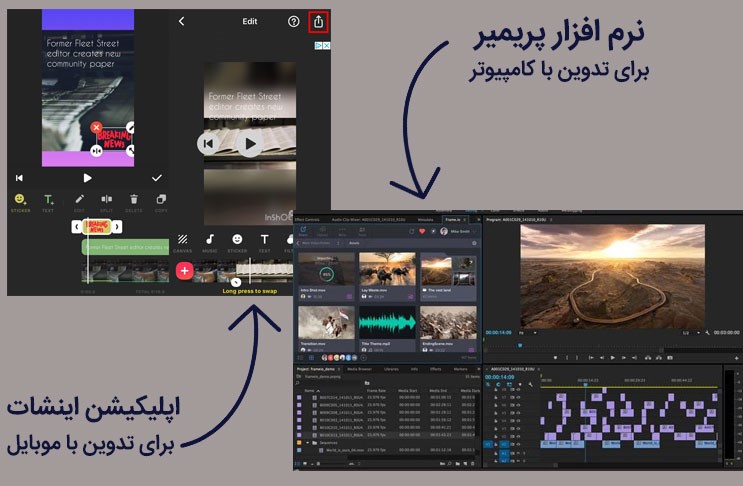This screenshot has width=743, height=486.
Task: Open the TEXT tool in InShot Edit screen
Action: pyautogui.click(x=264, y=243)
